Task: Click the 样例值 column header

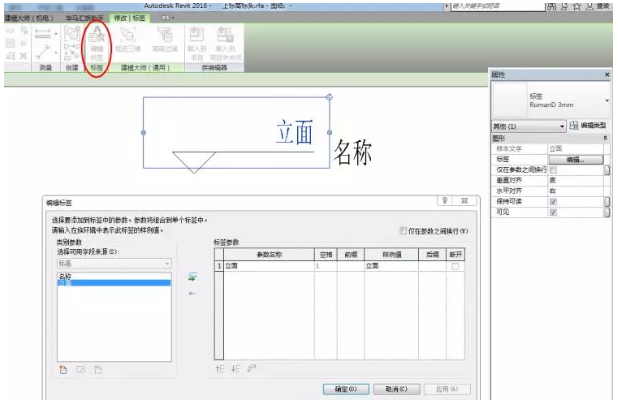Action: coord(391,255)
